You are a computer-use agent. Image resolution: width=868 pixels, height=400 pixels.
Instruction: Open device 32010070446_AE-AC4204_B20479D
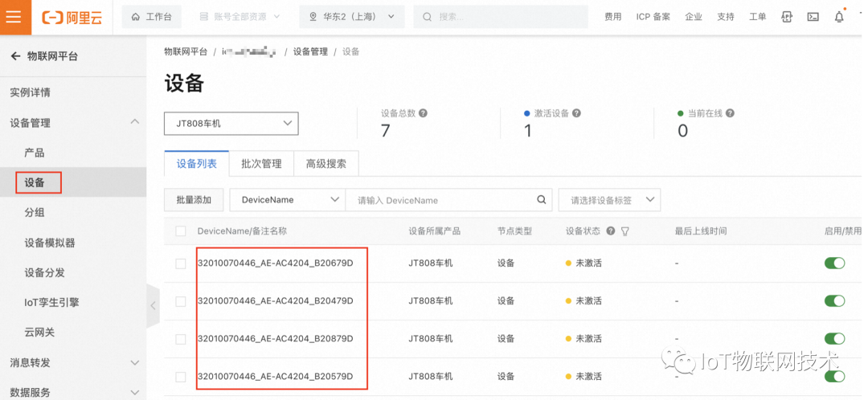[275, 301]
